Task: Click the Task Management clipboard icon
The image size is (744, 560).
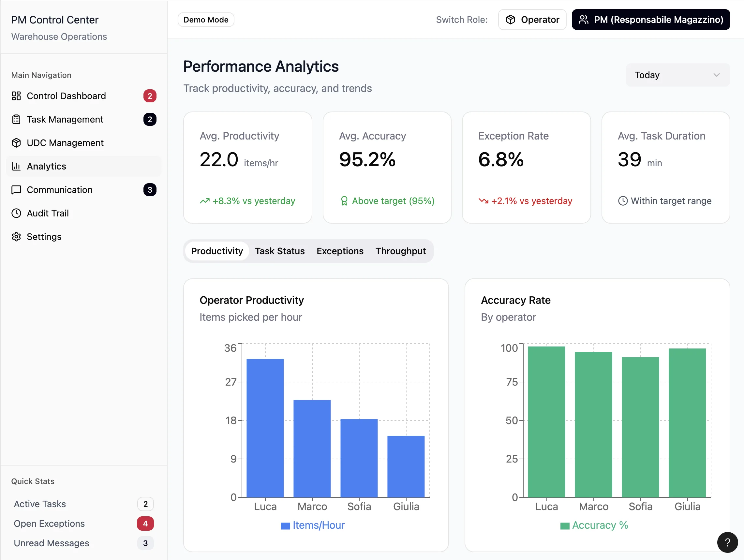Action: point(16,119)
